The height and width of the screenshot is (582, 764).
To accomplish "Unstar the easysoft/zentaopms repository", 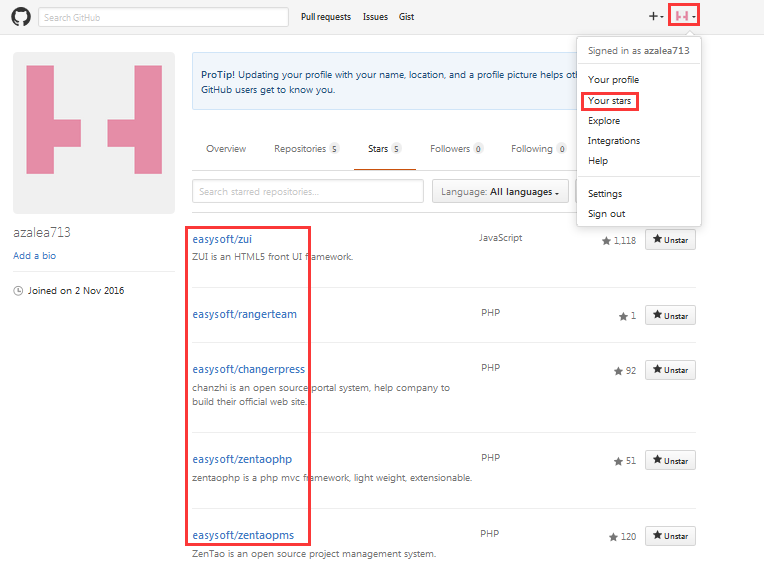I will pyautogui.click(x=670, y=536).
